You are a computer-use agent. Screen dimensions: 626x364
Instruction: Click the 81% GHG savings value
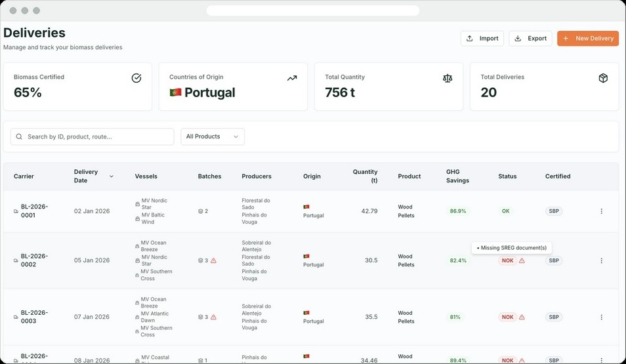(455, 317)
